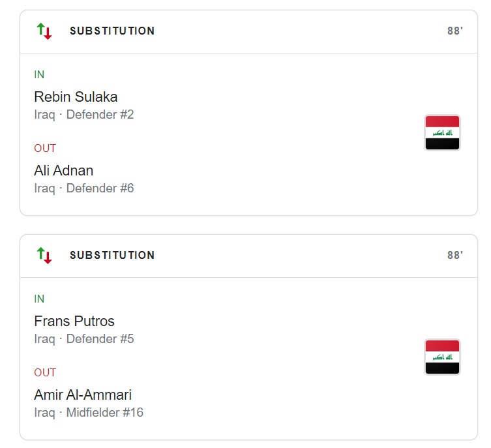
Task: Click the IN label above Frans Putros
Action: click(x=39, y=299)
